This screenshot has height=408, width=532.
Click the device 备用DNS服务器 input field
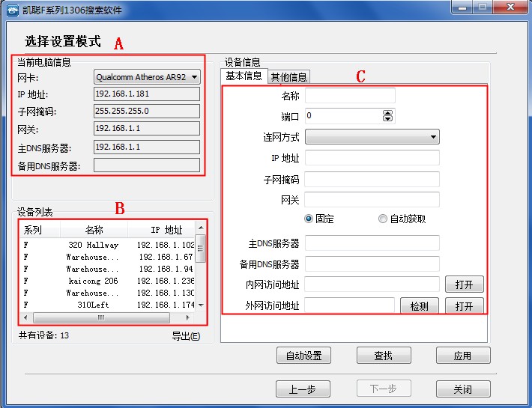pyautogui.click(x=372, y=264)
